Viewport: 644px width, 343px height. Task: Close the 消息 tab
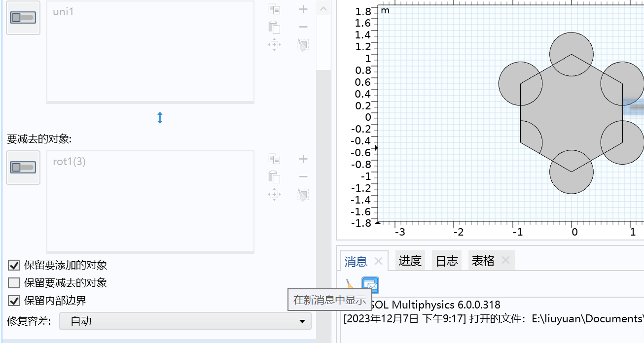pos(378,261)
